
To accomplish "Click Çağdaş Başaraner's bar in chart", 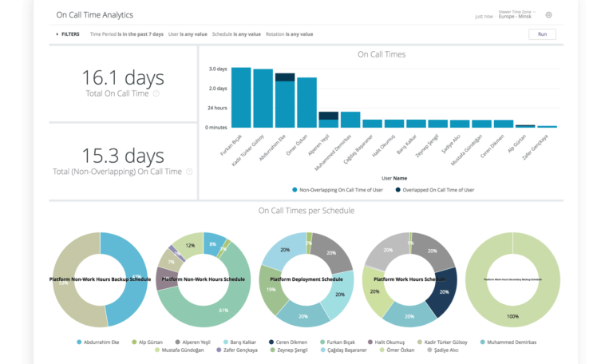I will click(x=372, y=124).
